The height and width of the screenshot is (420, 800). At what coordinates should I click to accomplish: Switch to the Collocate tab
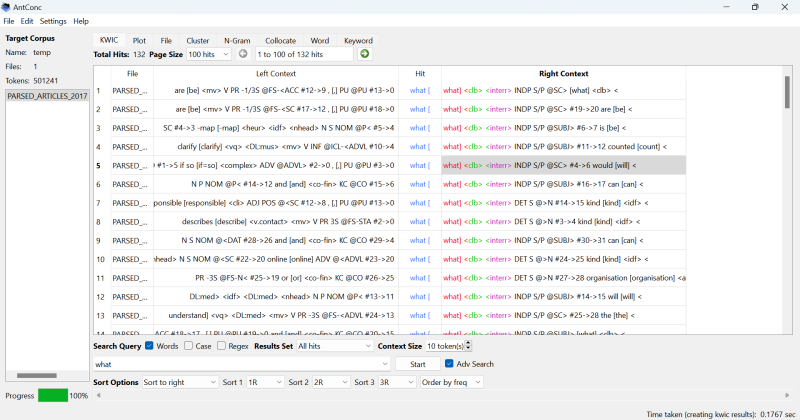pyautogui.click(x=280, y=41)
